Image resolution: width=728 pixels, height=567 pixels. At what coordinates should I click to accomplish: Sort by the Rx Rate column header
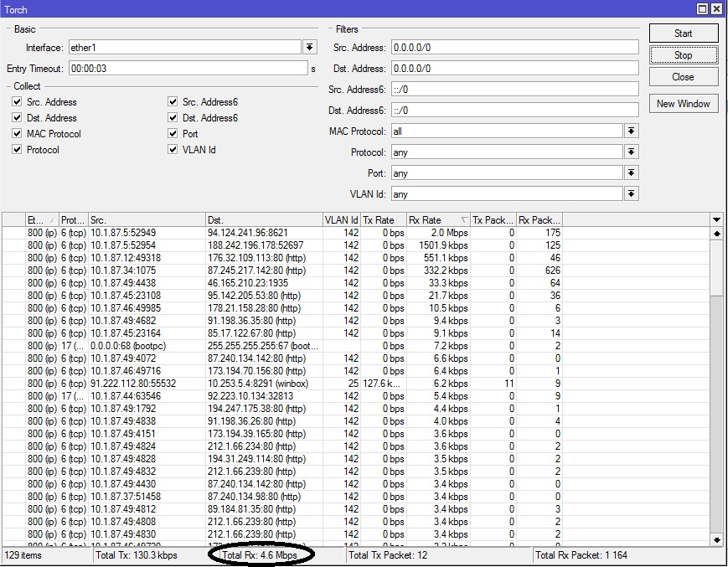coord(438,220)
